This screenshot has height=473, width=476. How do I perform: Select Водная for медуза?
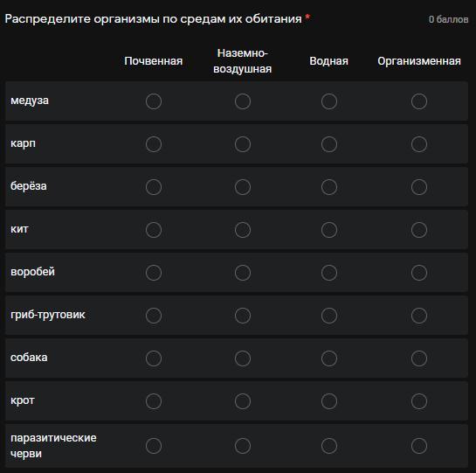pos(329,101)
